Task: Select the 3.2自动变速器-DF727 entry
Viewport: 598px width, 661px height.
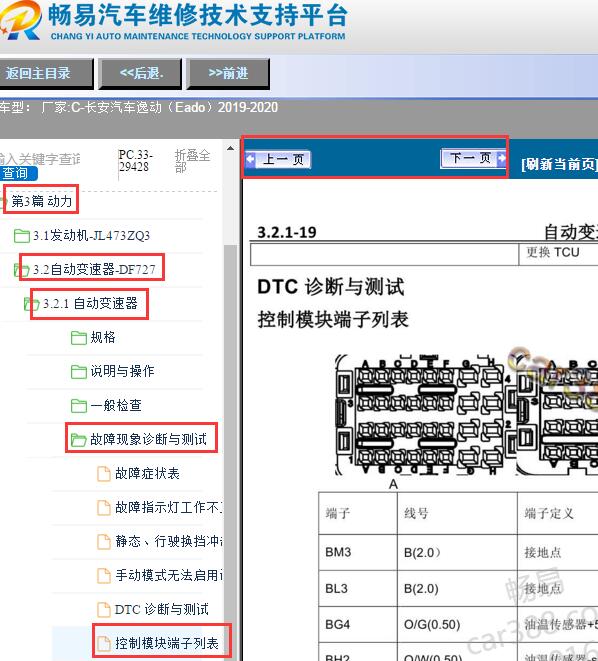Action: pyautogui.click(x=94, y=269)
